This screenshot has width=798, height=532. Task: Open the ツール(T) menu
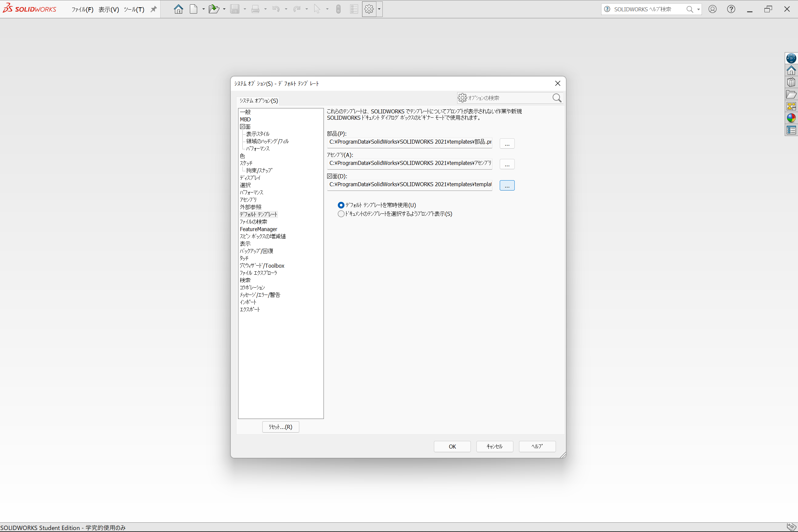coord(134,10)
